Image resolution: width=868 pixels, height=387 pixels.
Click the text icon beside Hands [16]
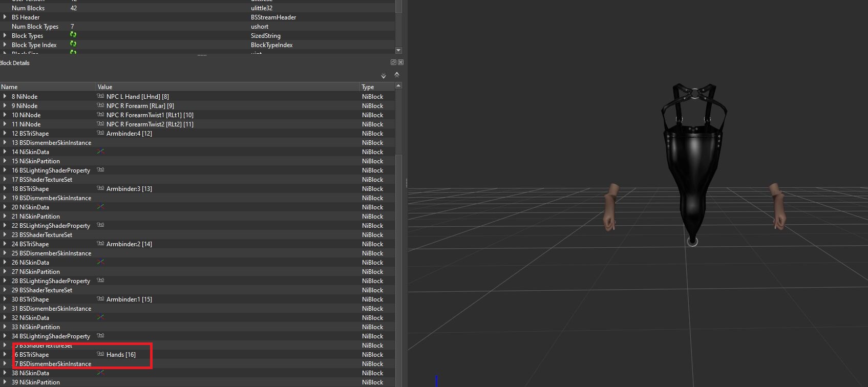(x=100, y=354)
